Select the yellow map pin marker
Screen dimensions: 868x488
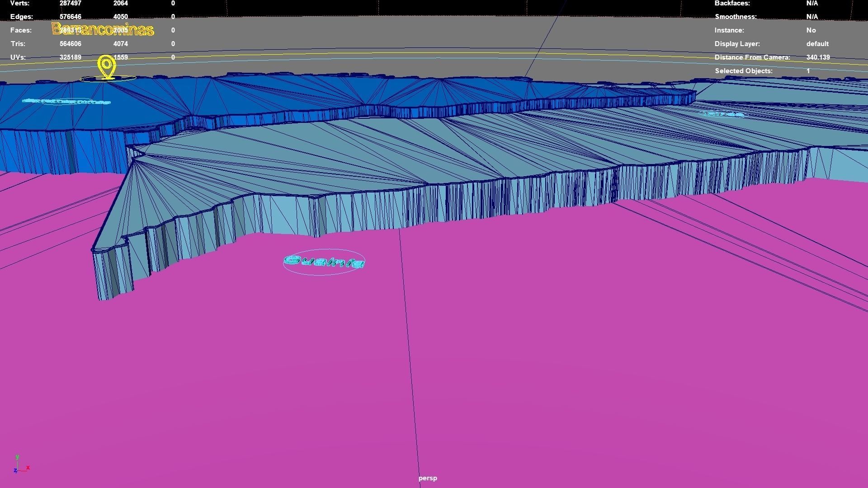pos(107,67)
